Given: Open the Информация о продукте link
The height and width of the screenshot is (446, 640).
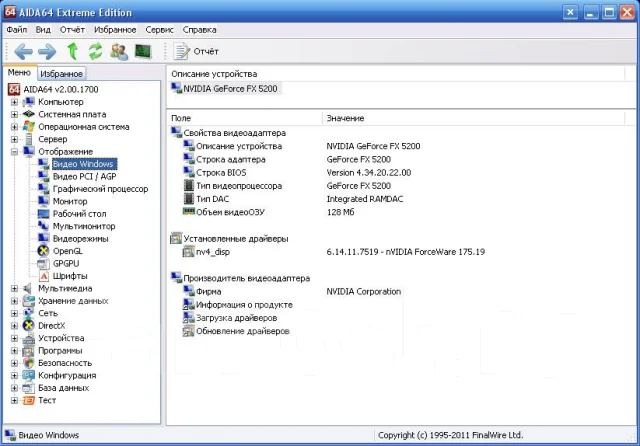Looking at the screenshot, I should point(244,305).
